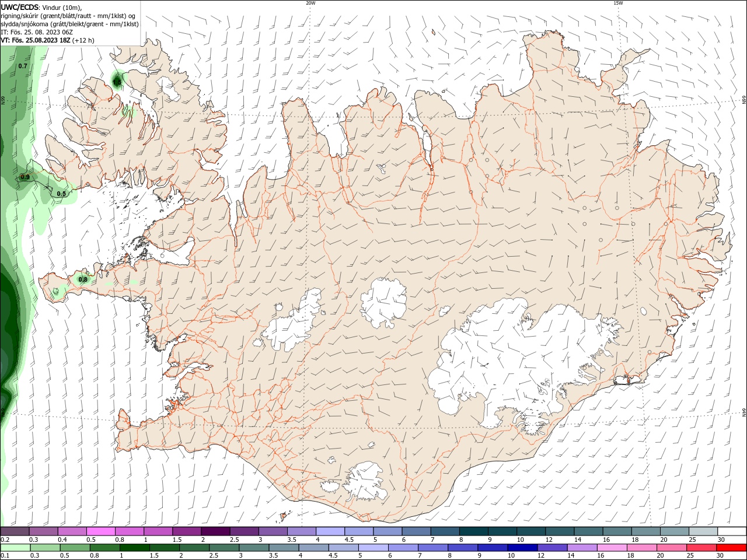Select the bright pink 0.5 swatch in top legend row
Image resolution: width=747 pixels, height=560 pixels.
click(100, 531)
